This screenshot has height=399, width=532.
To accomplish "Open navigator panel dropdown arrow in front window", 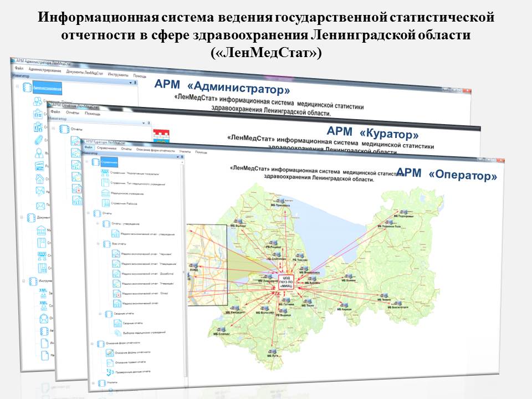I will click(x=178, y=157).
